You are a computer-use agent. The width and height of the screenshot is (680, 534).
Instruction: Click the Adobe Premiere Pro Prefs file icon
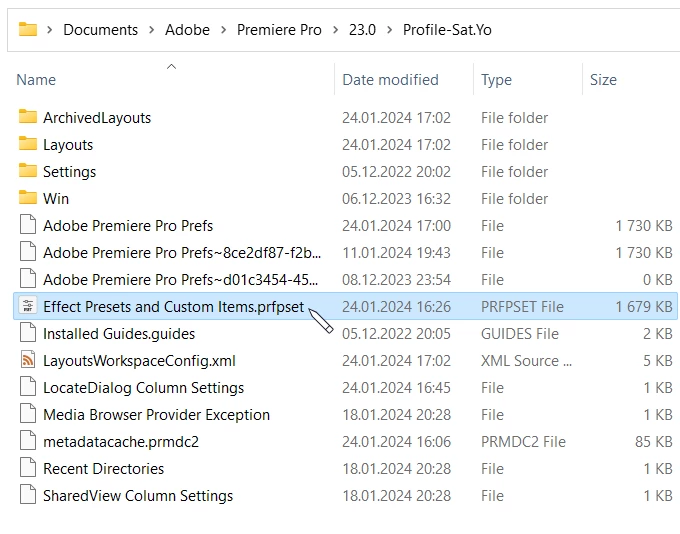(x=28, y=225)
